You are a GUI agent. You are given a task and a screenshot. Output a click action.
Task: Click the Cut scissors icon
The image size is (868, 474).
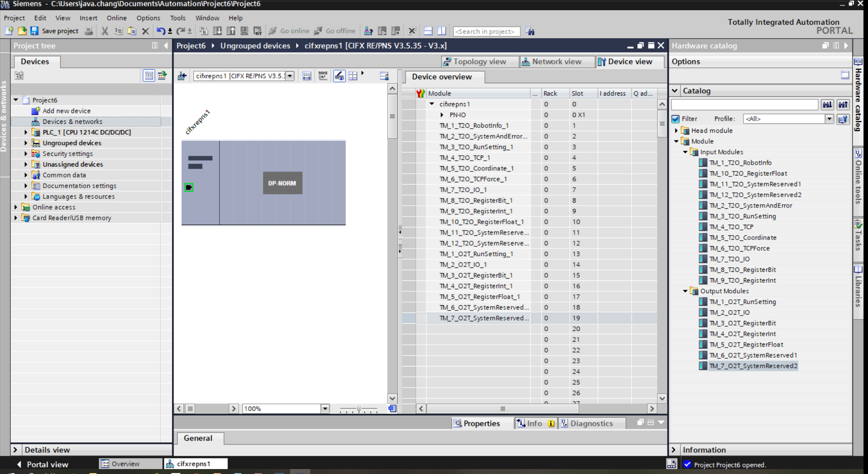pyautogui.click(x=105, y=31)
